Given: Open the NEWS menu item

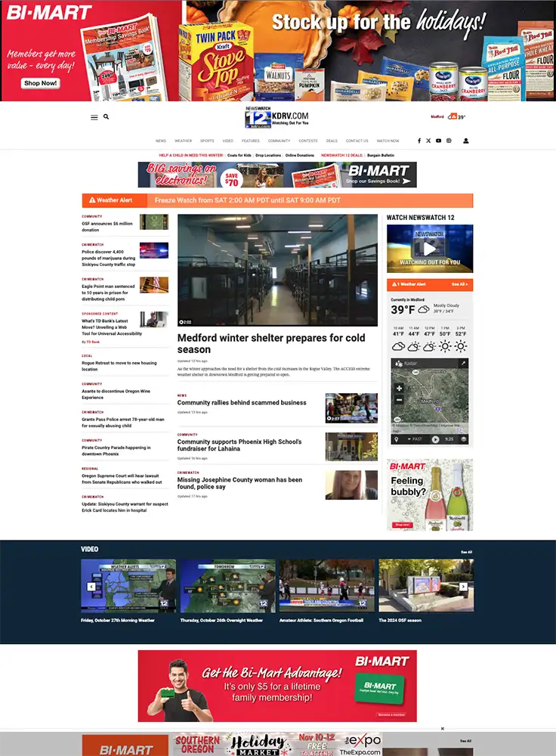Looking at the screenshot, I should (x=161, y=141).
